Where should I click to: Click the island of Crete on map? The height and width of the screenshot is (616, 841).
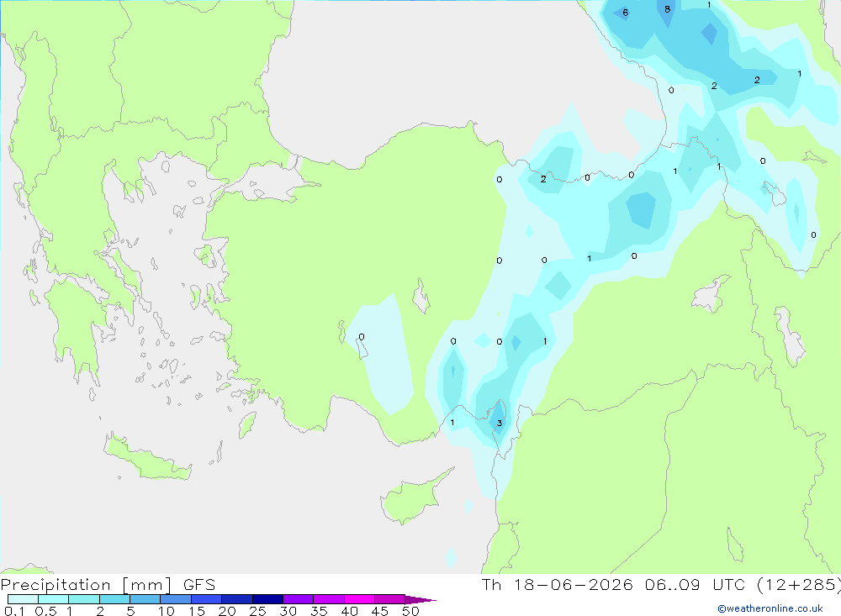(147, 458)
